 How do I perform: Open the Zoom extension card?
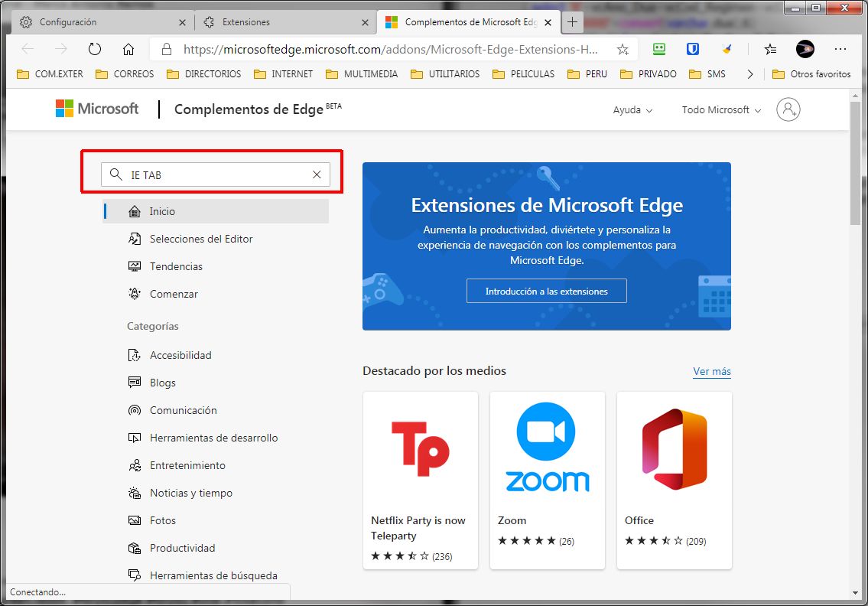548,481
